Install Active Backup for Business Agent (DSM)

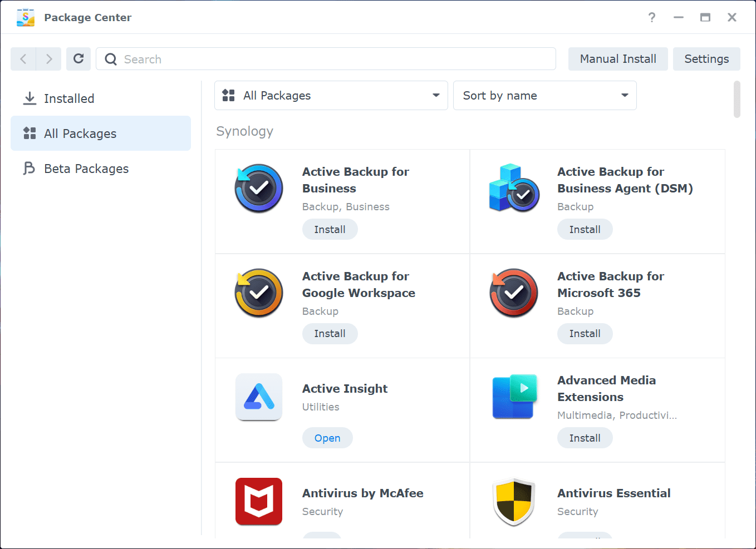click(585, 230)
